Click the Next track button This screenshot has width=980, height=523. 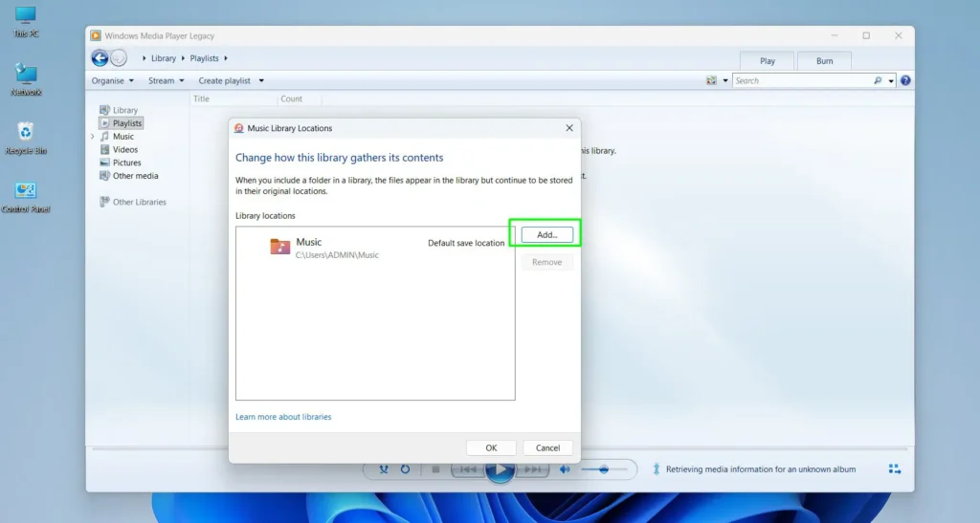click(x=532, y=469)
